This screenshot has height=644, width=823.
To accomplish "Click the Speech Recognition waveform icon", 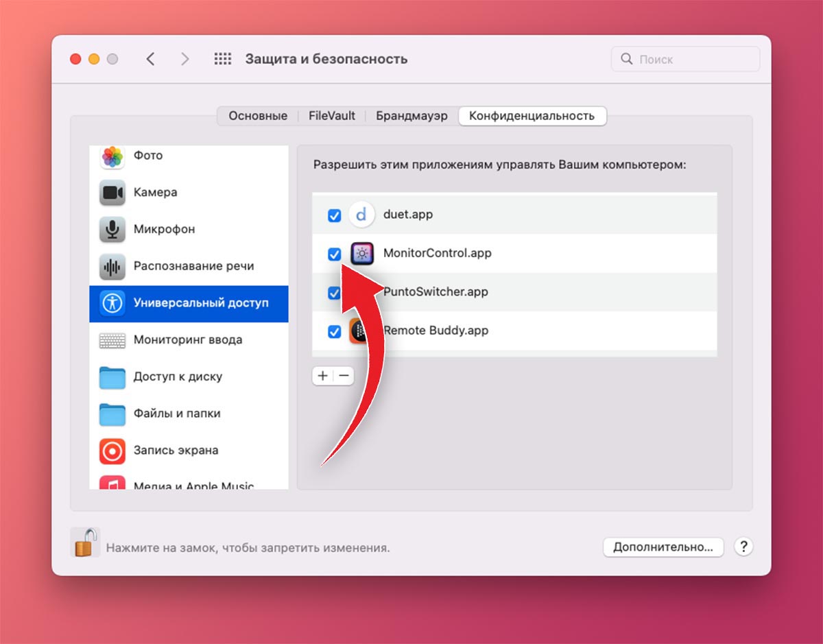I will (x=112, y=266).
